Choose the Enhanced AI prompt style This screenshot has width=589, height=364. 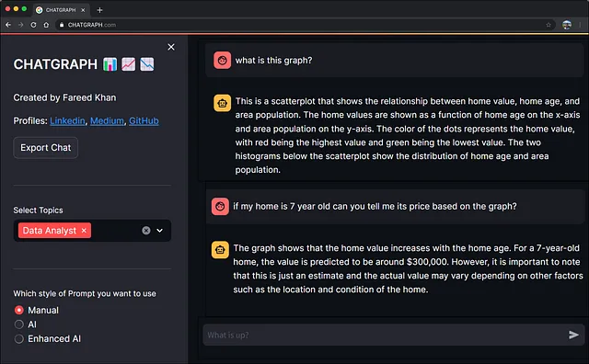18,339
